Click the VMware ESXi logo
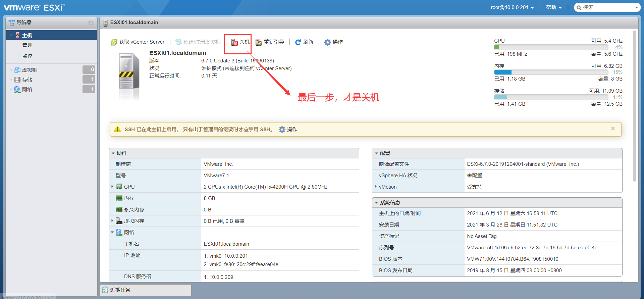Image resolution: width=644 pixels, height=299 pixels. pyautogui.click(x=34, y=7)
